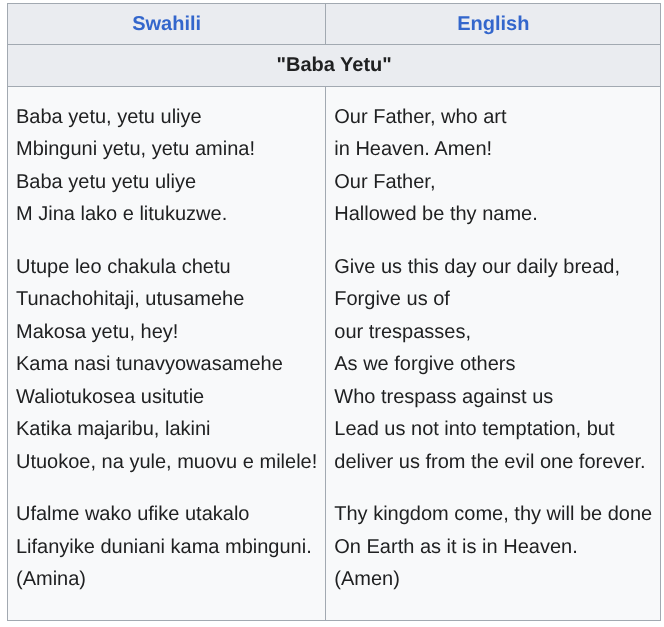Open the Swahili header link
The height and width of the screenshot is (627, 664).
click(166, 23)
